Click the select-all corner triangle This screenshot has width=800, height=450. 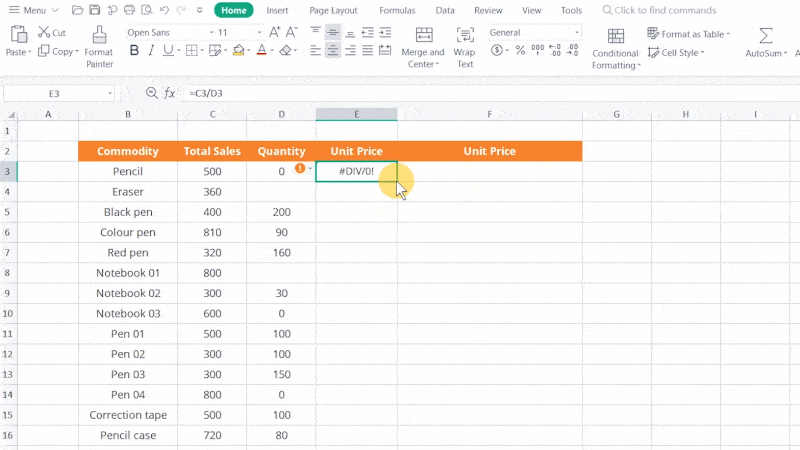click(x=10, y=114)
